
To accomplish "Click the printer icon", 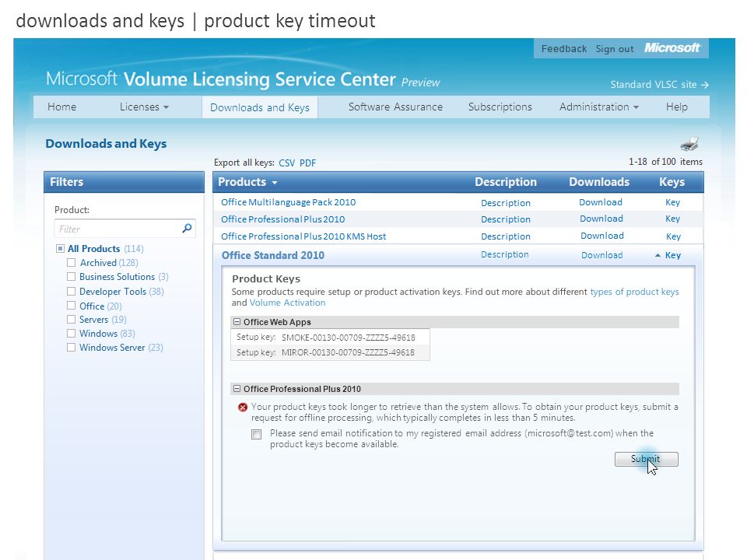I will click(689, 143).
